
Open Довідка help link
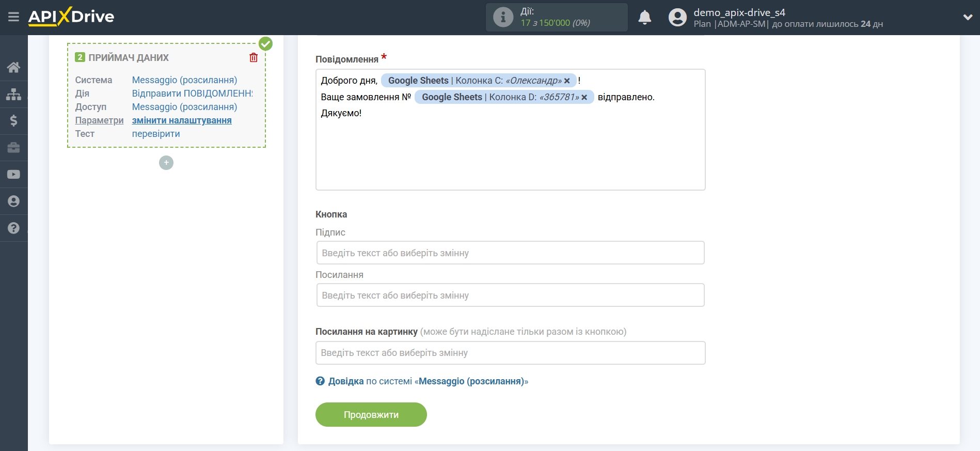coord(346,381)
